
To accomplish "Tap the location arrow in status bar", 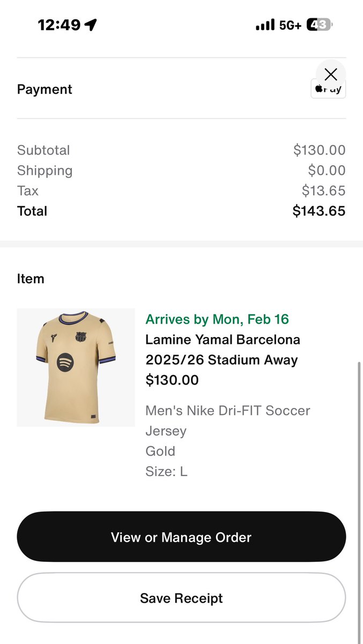I will [x=91, y=25].
